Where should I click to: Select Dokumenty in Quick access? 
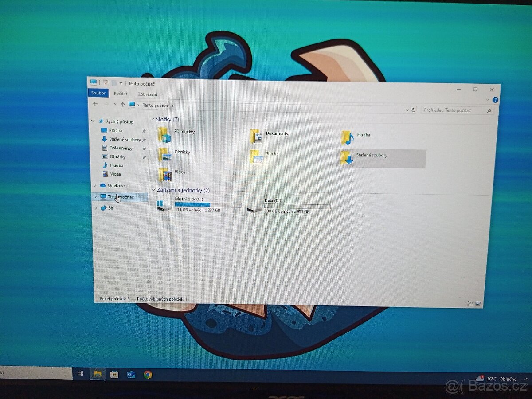pos(117,148)
